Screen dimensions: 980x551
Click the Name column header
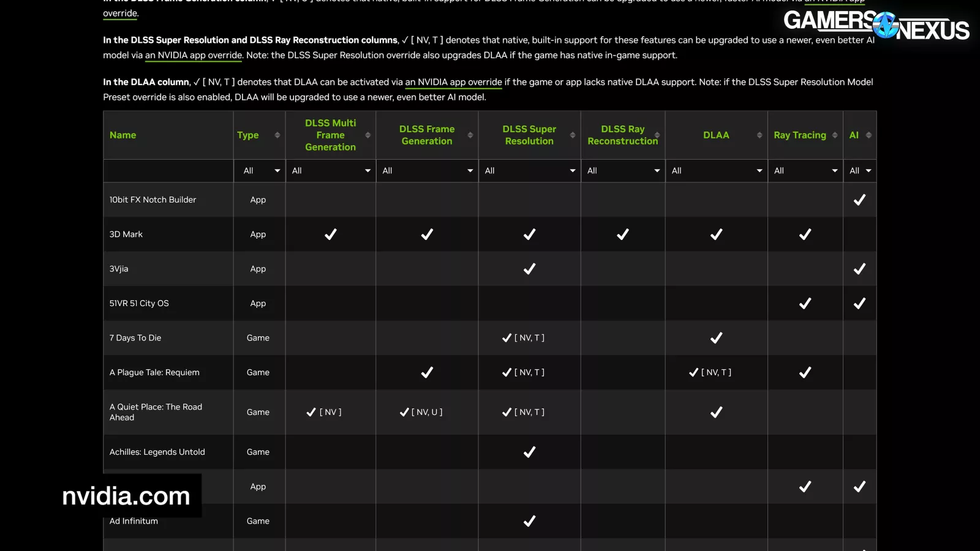pyautogui.click(x=123, y=135)
